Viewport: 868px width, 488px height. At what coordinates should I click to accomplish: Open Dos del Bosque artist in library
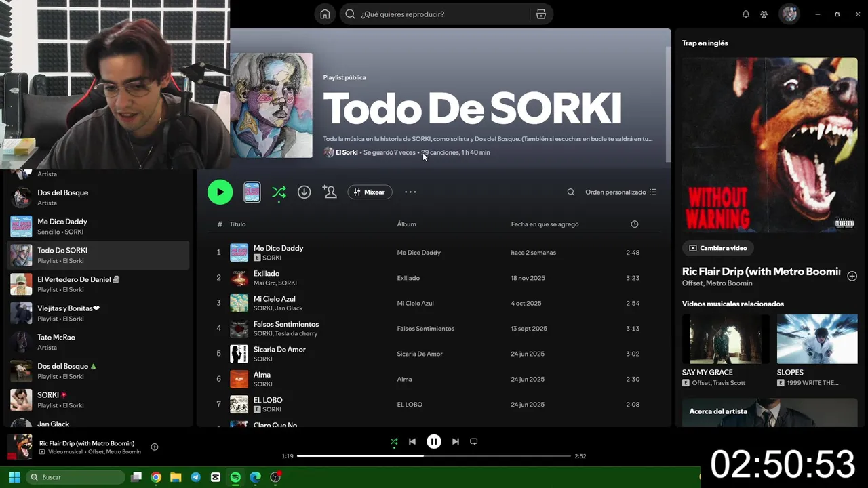98,197
